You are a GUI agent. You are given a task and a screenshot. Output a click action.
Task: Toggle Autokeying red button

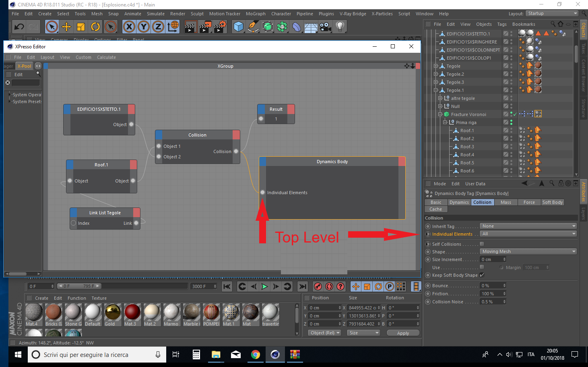click(x=329, y=286)
